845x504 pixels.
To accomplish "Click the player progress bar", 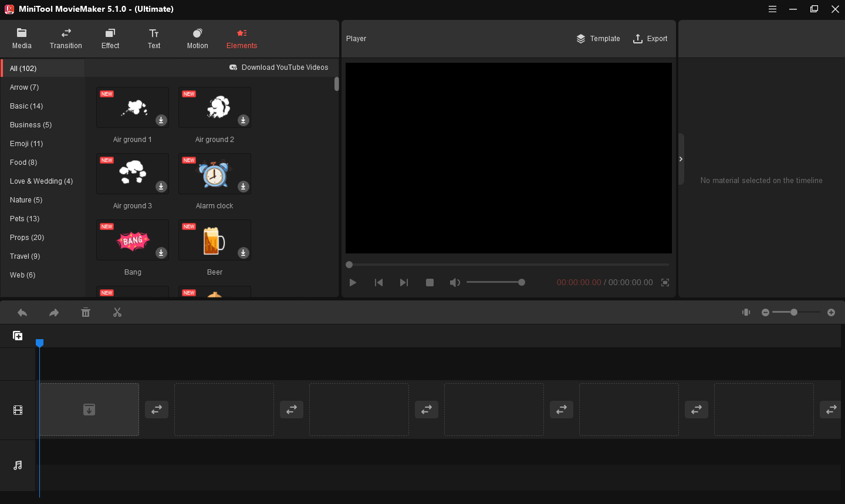I will click(508, 265).
